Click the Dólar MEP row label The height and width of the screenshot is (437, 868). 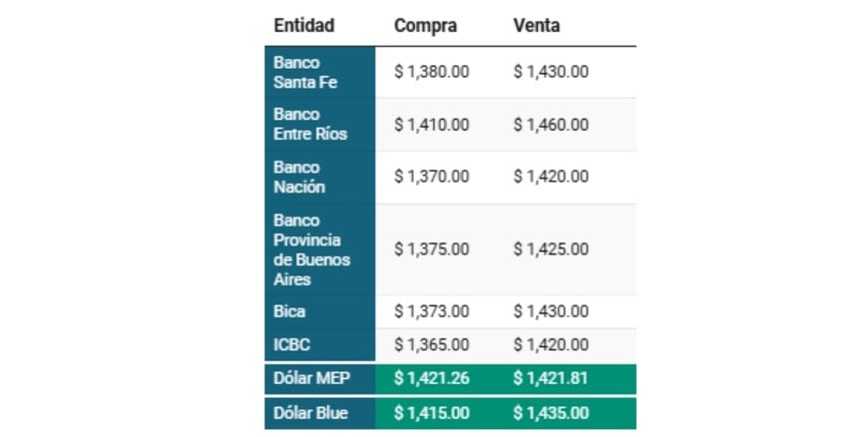click(x=311, y=378)
